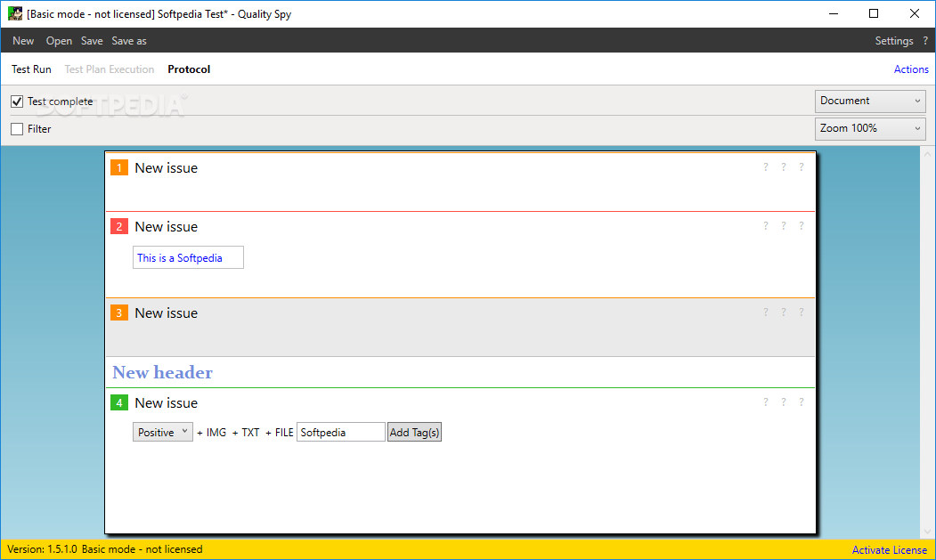Viewport: 936px width, 560px height.
Task: Open help via the top-right ? menu
Action: (925, 41)
